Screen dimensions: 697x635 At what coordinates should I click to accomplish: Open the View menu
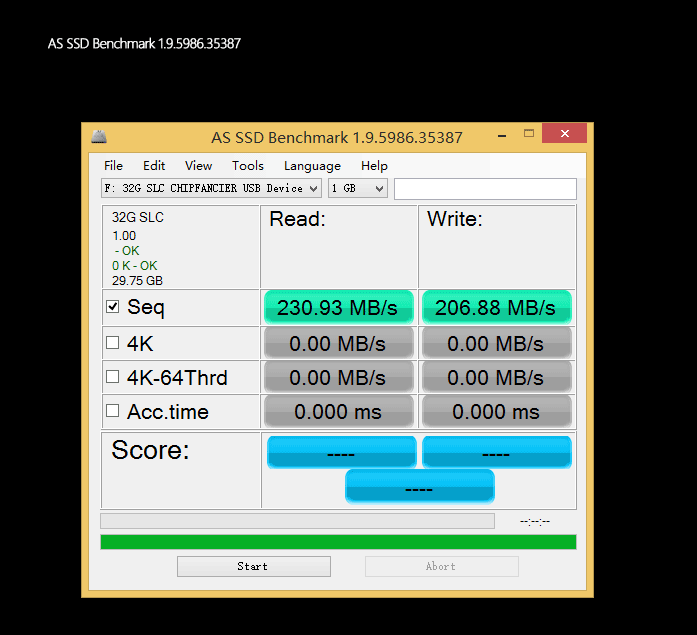198,166
